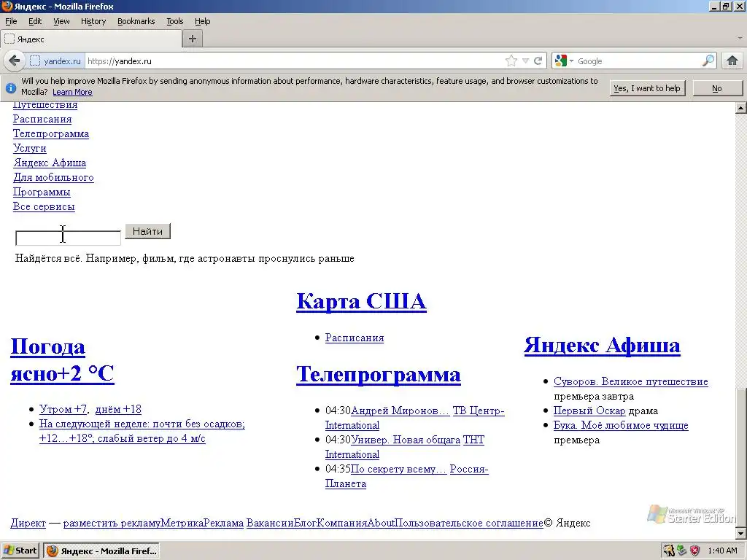Screen dimensions: 747x560
Task: Open the File menu
Action: click(11, 21)
